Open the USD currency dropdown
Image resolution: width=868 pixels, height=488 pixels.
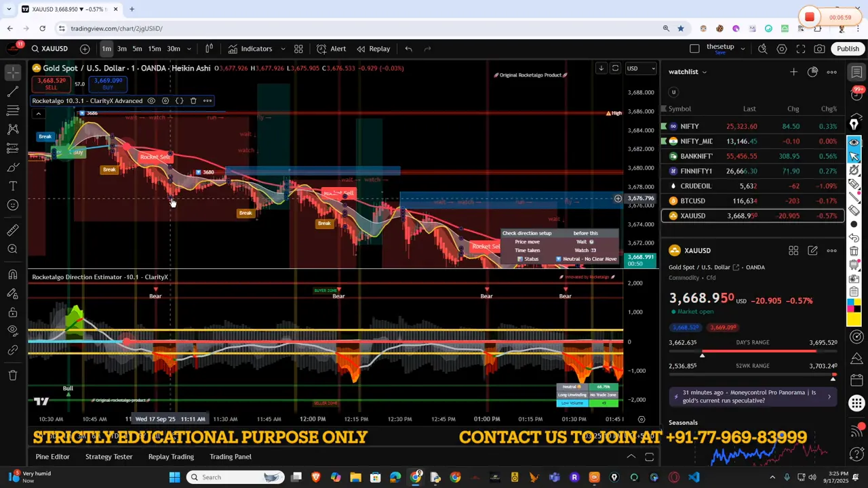coord(641,68)
